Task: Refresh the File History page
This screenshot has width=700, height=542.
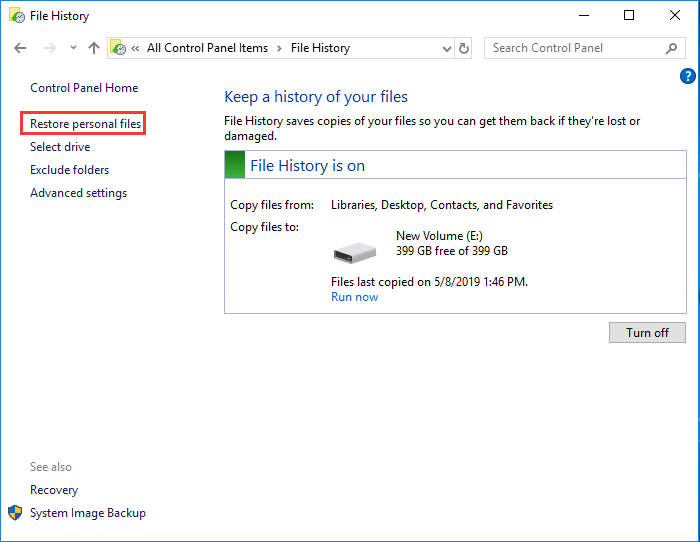Action: coord(464,48)
